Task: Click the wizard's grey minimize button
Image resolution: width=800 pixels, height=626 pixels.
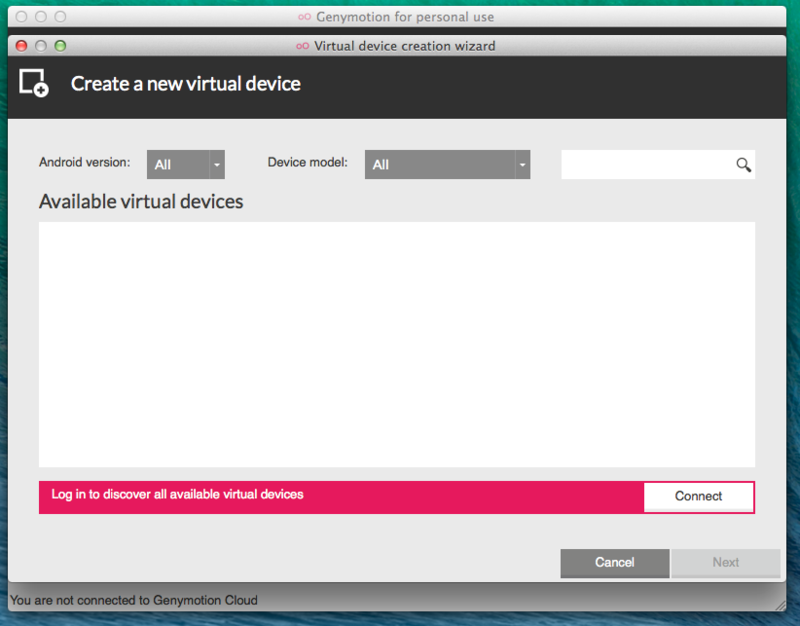Action: coord(41,46)
